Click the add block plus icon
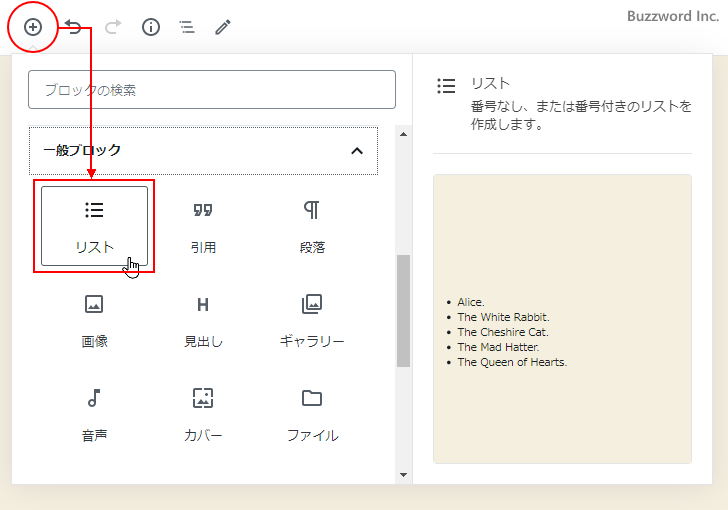 tap(33, 27)
